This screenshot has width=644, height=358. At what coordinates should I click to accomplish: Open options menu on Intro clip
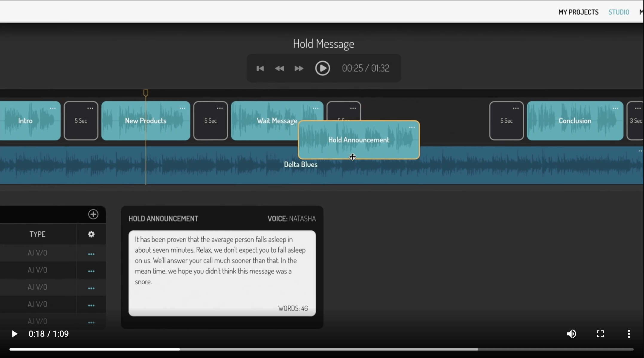(53, 108)
